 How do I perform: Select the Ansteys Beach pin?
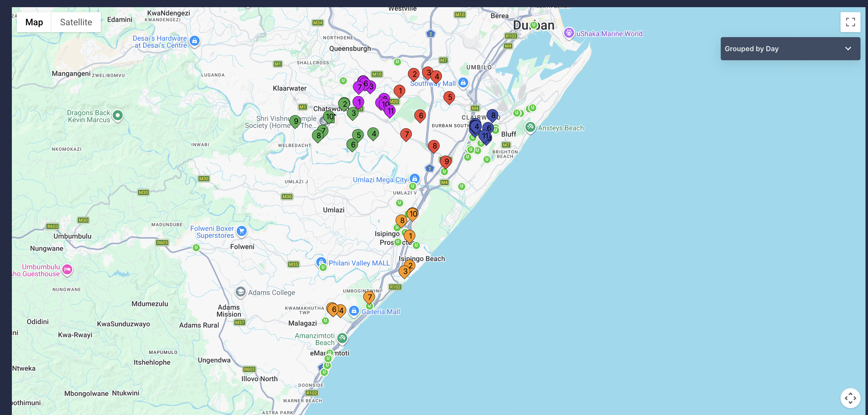pos(530,127)
